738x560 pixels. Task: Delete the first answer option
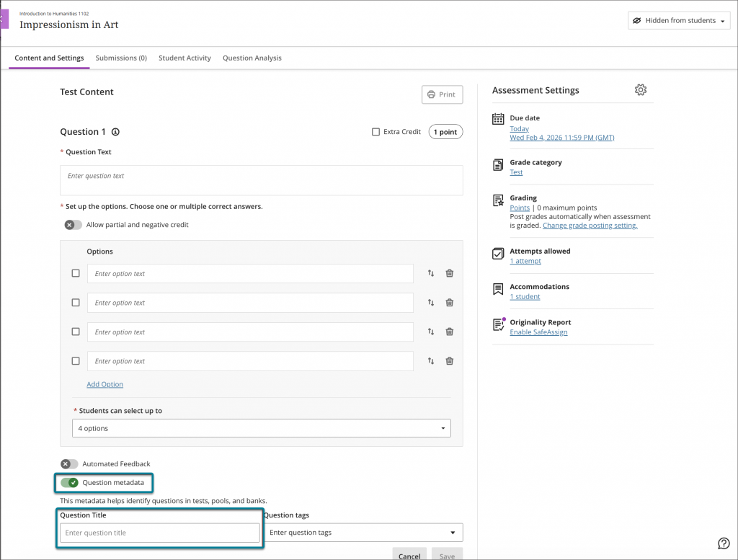[449, 273]
